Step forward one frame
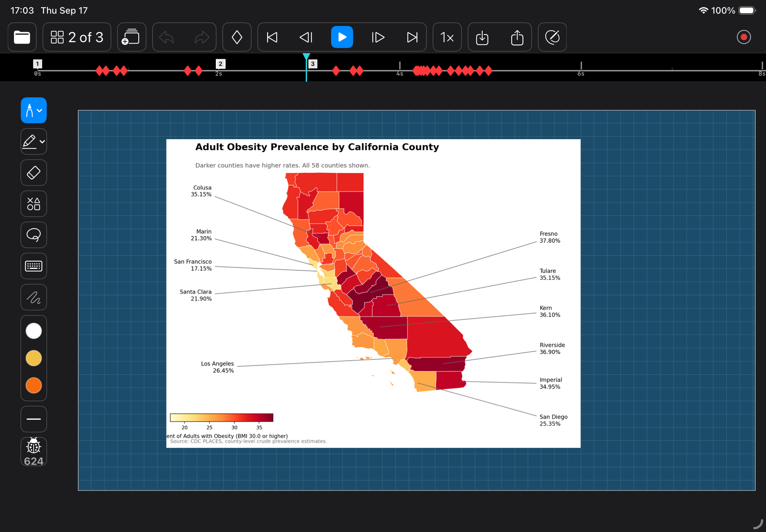This screenshot has width=766, height=532. pos(378,37)
